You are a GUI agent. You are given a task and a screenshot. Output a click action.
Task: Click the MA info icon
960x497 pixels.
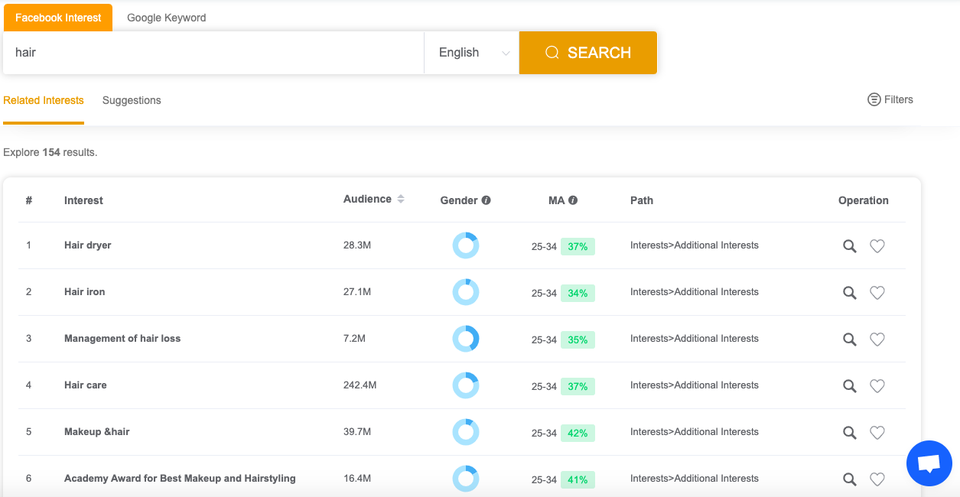click(573, 200)
